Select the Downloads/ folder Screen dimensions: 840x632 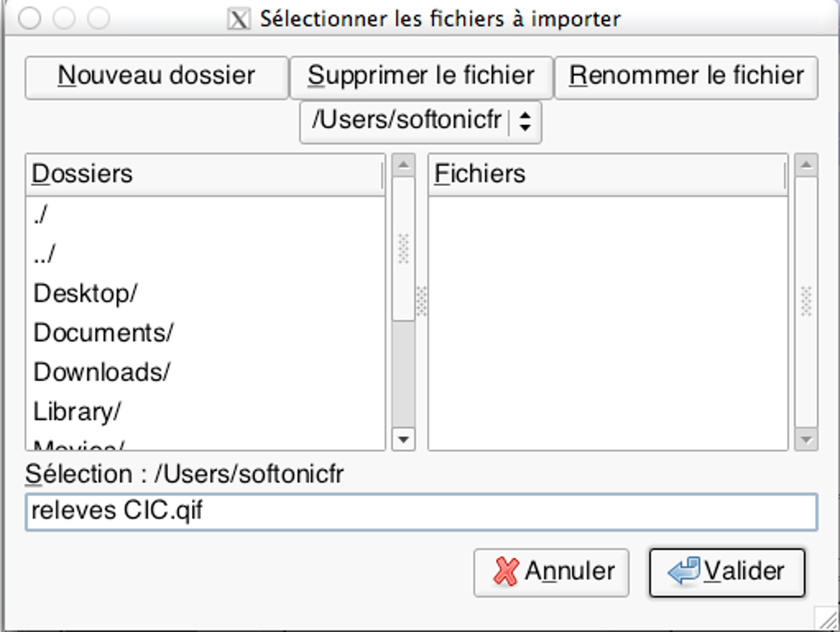click(101, 372)
